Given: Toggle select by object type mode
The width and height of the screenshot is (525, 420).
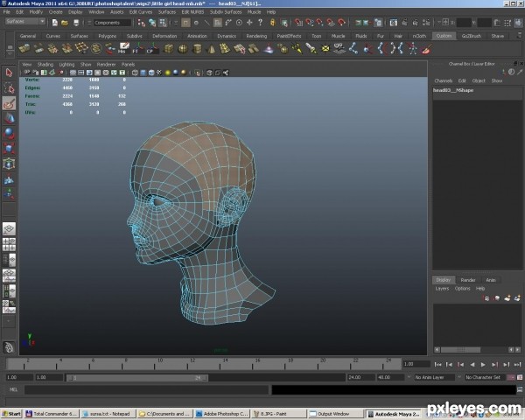Looking at the screenshot, I should coord(152,23).
